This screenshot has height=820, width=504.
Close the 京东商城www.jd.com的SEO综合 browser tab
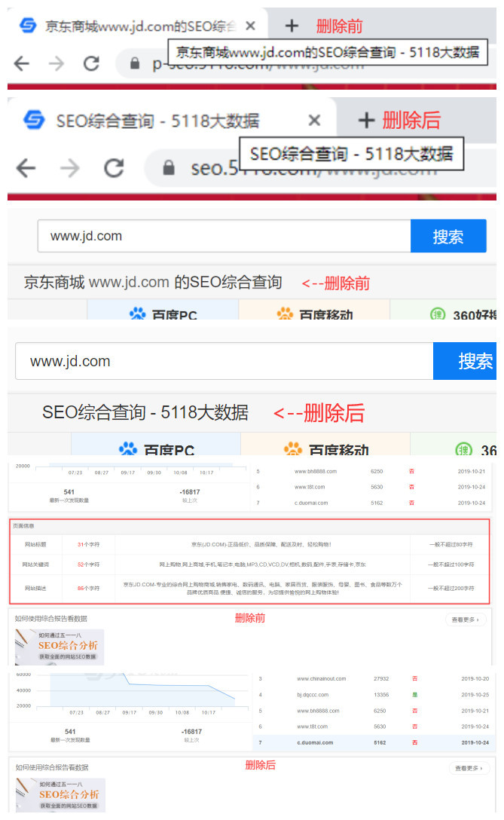point(250,26)
